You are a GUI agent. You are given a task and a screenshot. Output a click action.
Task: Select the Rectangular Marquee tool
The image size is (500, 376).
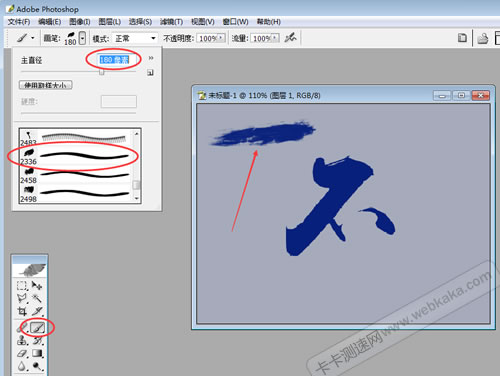[x=22, y=286]
